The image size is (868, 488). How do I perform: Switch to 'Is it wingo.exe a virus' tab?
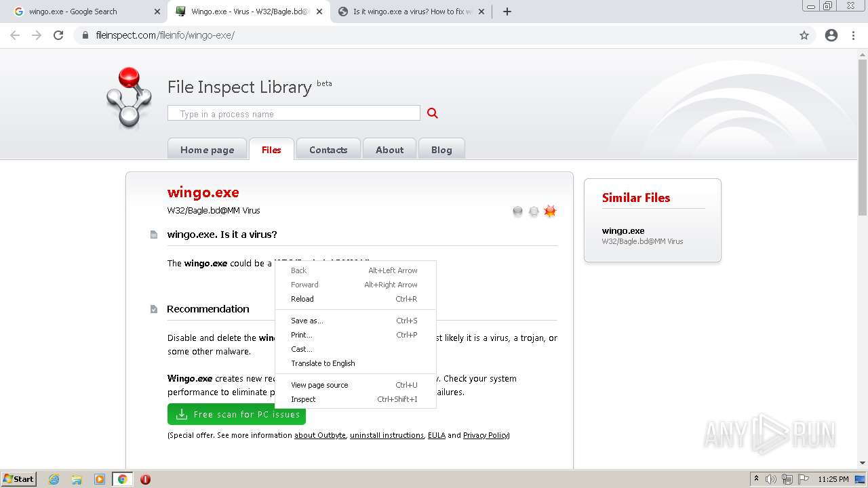(x=412, y=12)
